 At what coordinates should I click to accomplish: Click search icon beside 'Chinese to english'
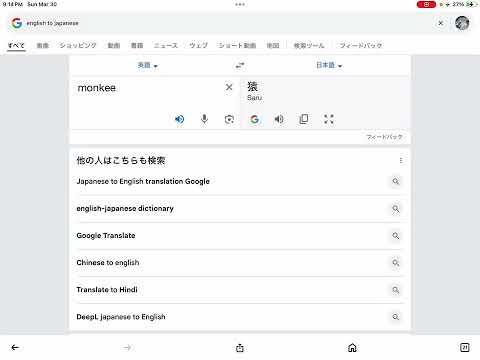pyautogui.click(x=396, y=263)
